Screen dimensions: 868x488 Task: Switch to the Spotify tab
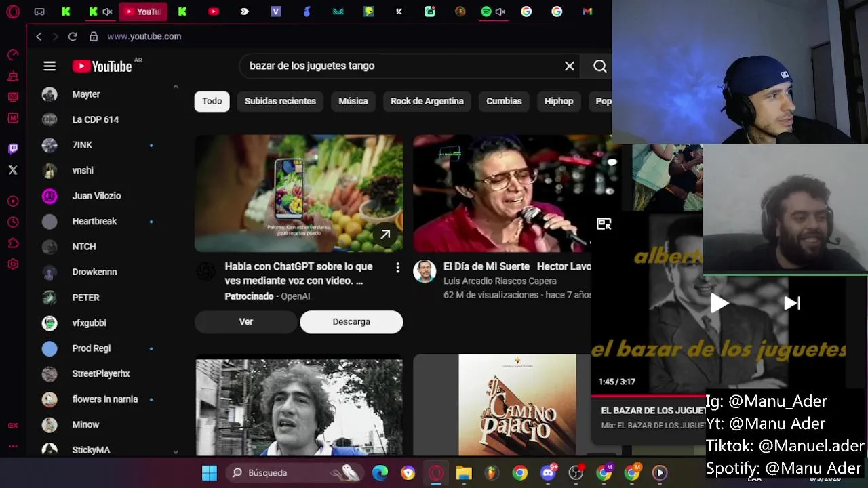point(486,12)
